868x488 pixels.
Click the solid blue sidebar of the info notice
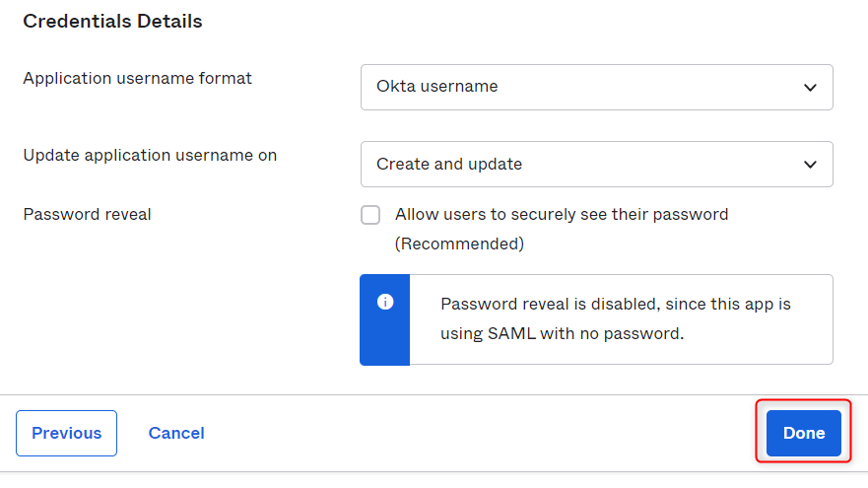(384, 319)
